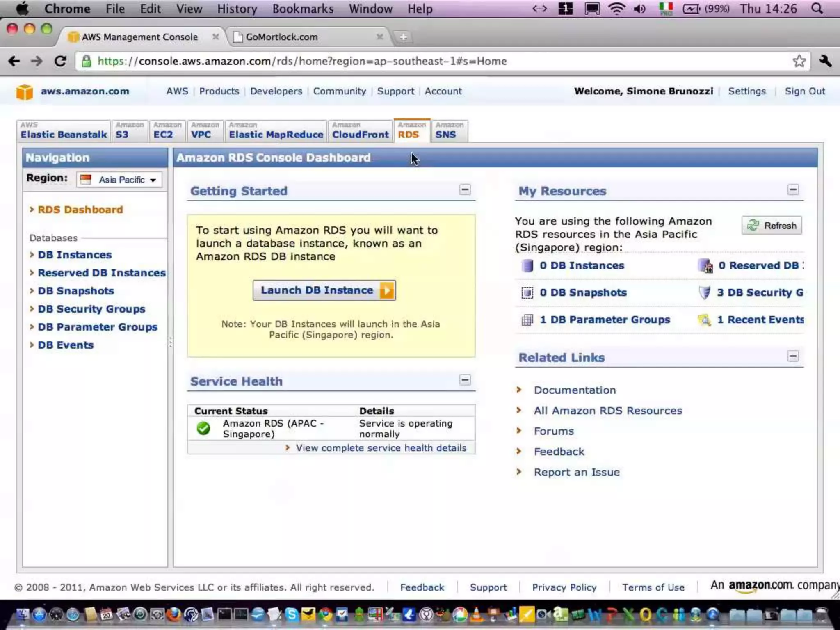
Task: Open View complete service health details
Action: 381,448
